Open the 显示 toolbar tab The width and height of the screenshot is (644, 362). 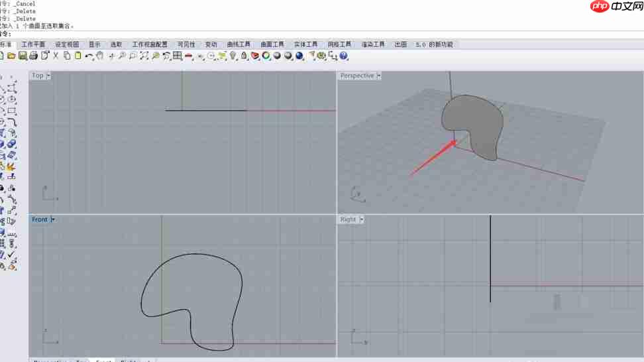(95, 44)
